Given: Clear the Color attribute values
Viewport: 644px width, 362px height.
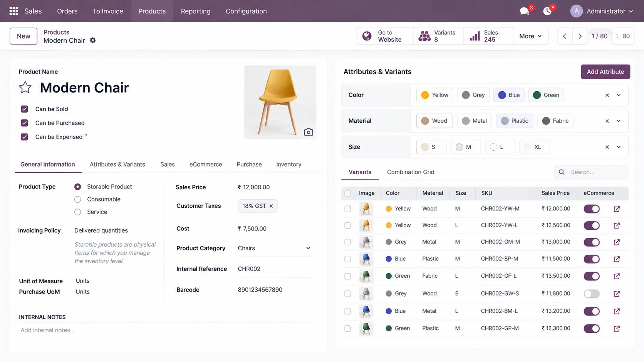Looking at the screenshot, I should click(x=607, y=95).
